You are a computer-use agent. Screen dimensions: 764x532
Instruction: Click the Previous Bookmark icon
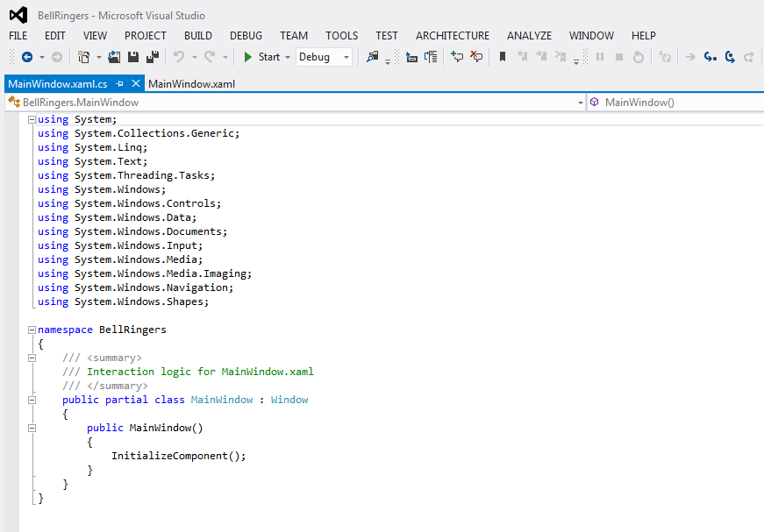pyautogui.click(x=522, y=57)
